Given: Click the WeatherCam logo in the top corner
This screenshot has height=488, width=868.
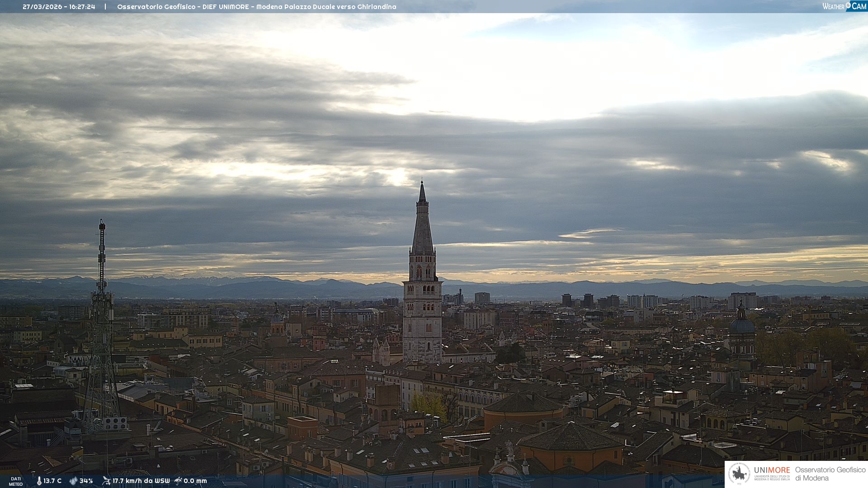Looking at the screenshot, I should 844,6.
